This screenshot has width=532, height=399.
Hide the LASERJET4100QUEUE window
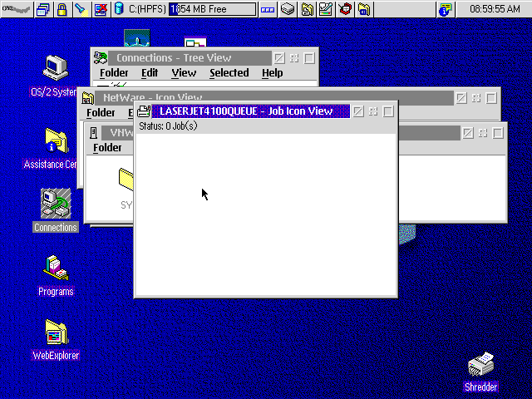[x=358, y=111]
